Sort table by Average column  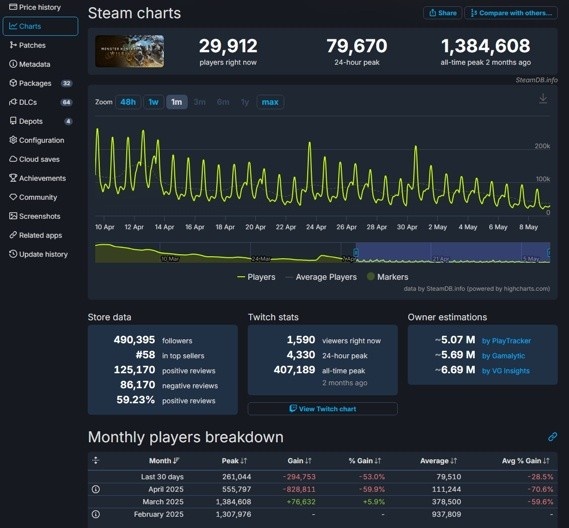(438, 461)
